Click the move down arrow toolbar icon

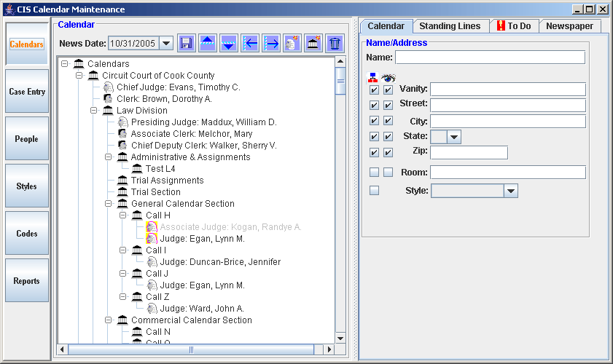click(x=229, y=43)
